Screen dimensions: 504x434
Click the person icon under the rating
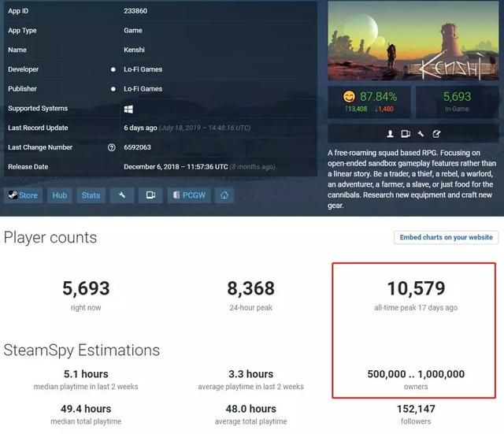pyautogui.click(x=391, y=134)
